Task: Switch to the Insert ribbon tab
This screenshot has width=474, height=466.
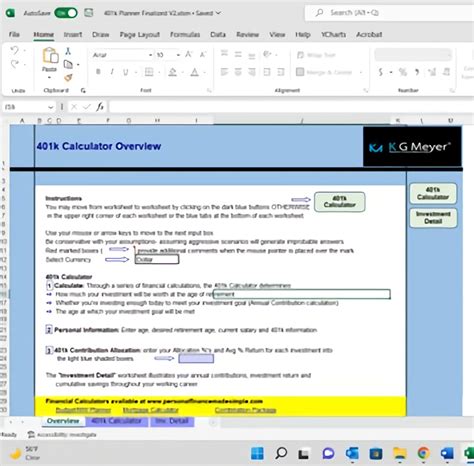Action: (73, 34)
